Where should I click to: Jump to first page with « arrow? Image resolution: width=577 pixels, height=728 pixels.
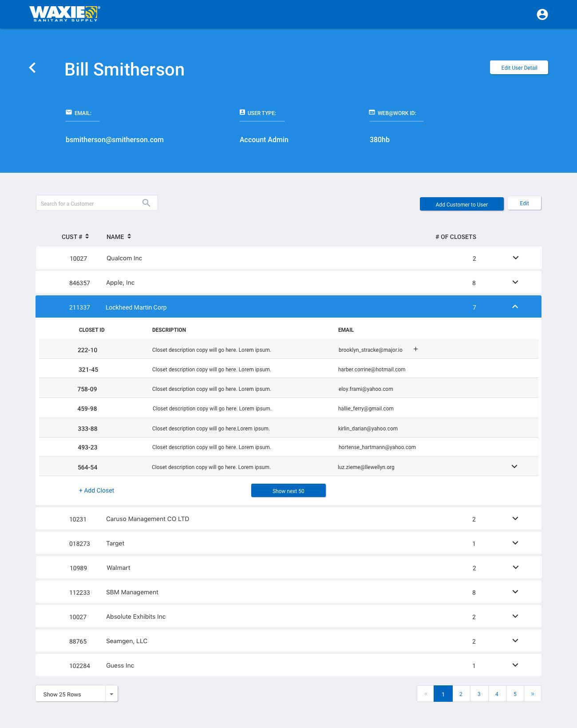426,694
